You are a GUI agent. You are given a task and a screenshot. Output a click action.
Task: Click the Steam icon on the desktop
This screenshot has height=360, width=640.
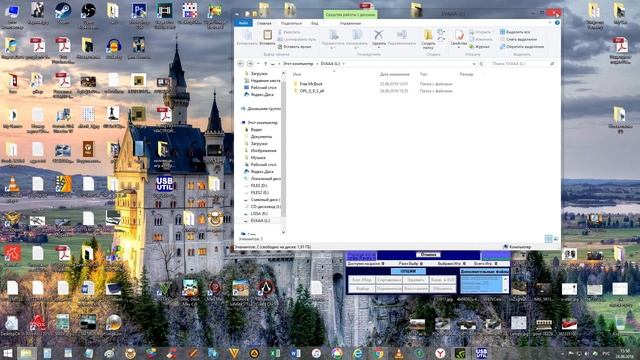(63, 11)
